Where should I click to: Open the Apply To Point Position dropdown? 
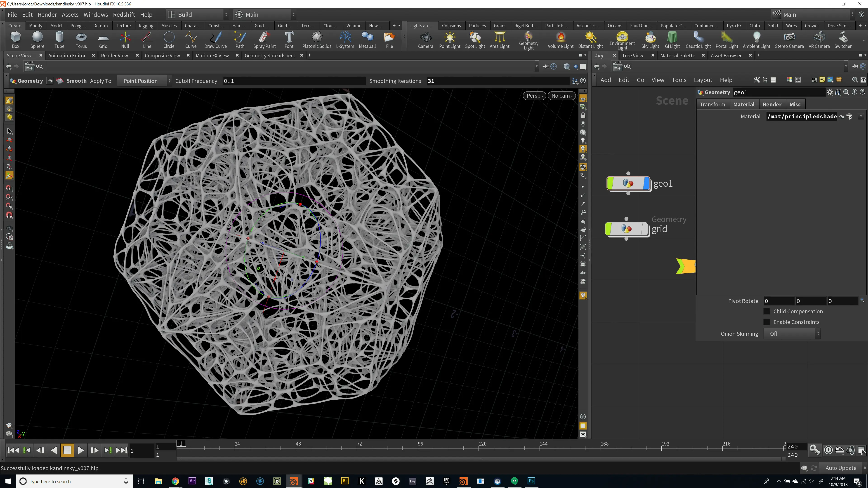[144, 81]
